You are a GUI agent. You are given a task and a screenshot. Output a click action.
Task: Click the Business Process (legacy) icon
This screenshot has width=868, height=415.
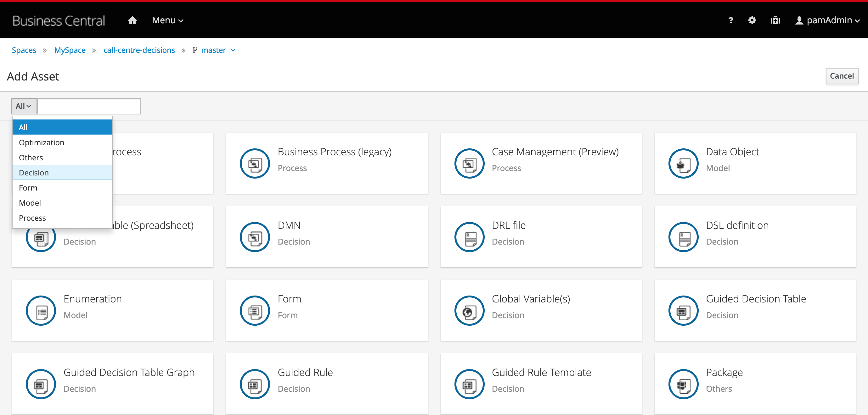click(x=255, y=163)
